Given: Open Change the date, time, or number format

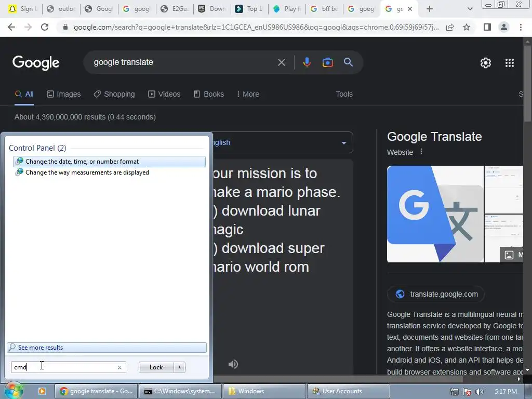Looking at the screenshot, I should coord(109,162).
